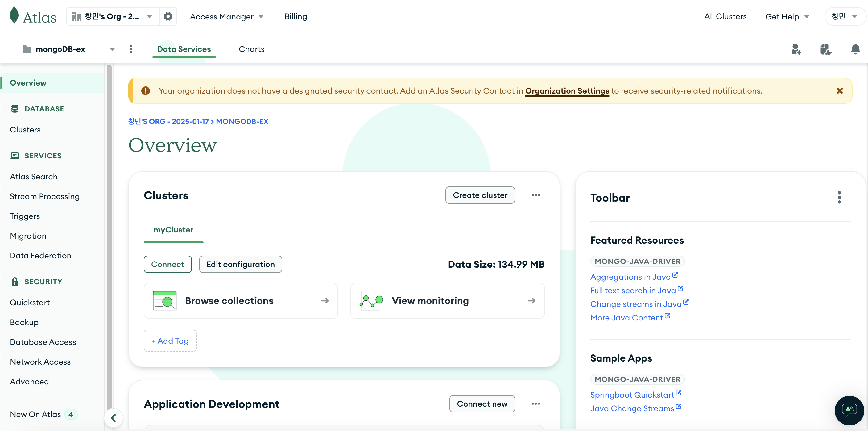Open Browse collections card
Image resolution: width=868 pixels, height=431 pixels.
click(241, 300)
